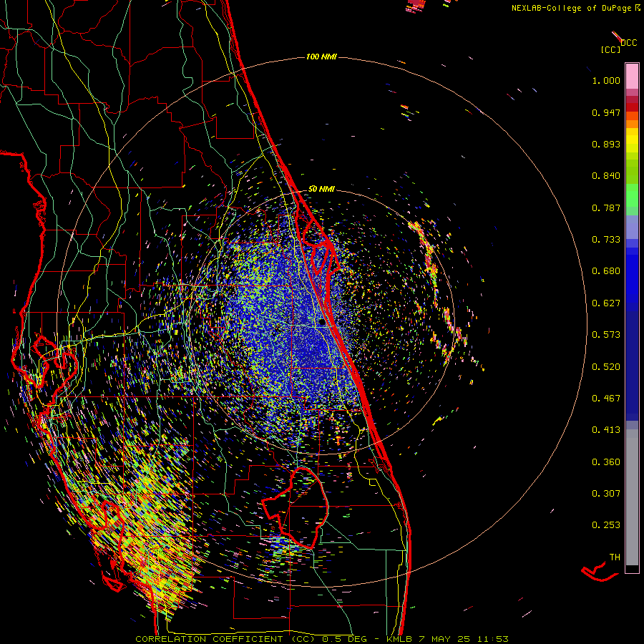
Task: Click the bottom caption naming KMLB and 7 MAY 25
Action: pyautogui.click(x=322, y=639)
